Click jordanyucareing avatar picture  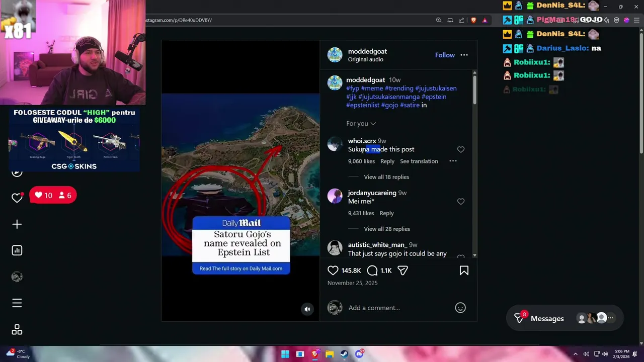[335, 196]
